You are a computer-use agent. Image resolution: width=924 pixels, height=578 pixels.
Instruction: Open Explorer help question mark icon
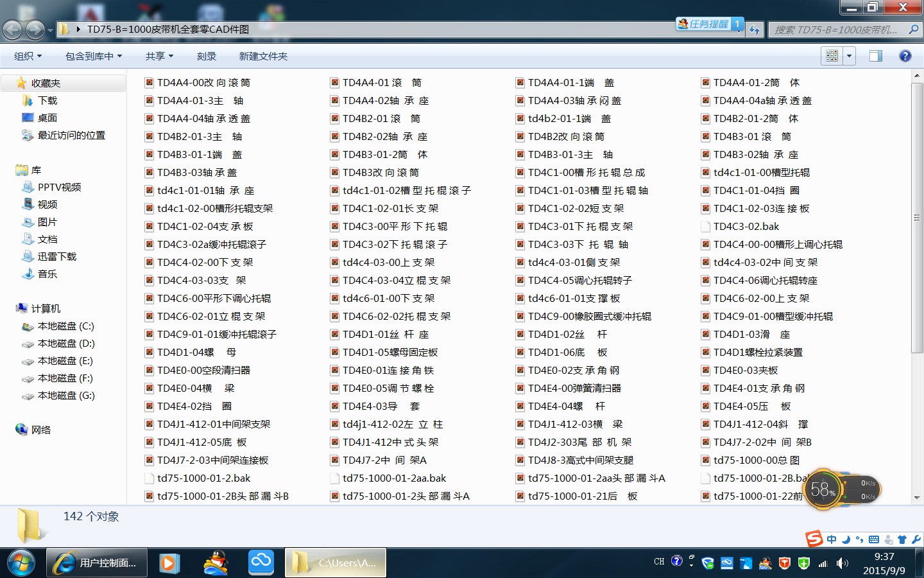click(x=905, y=56)
